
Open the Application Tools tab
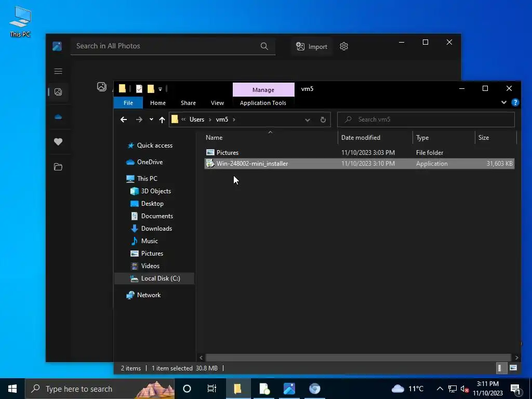tap(263, 103)
